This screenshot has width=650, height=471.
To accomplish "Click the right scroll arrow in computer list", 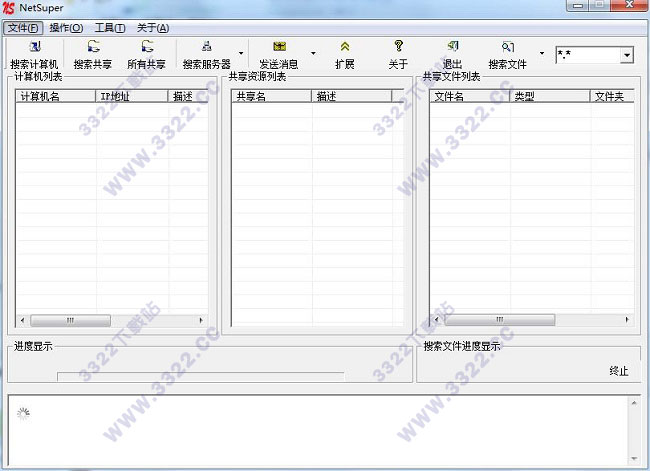I will pos(201,320).
